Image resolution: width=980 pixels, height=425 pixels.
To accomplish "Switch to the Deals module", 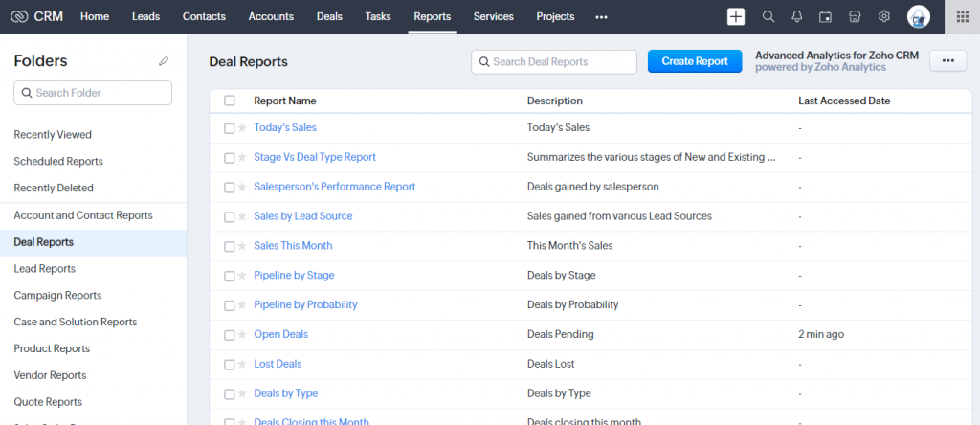I will pos(329,17).
